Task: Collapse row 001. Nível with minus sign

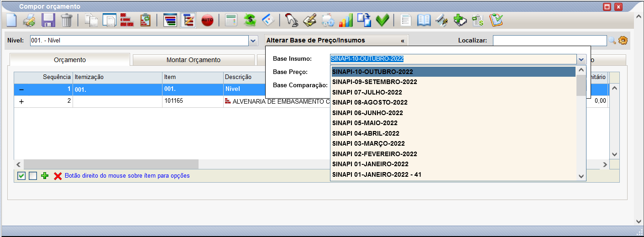Action: coord(21,90)
